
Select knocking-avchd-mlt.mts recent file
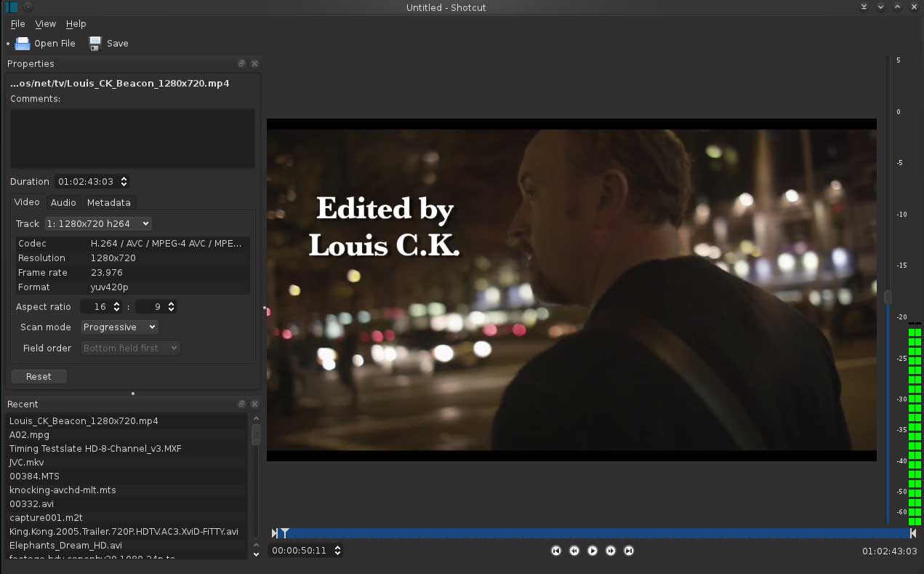[x=127, y=490]
